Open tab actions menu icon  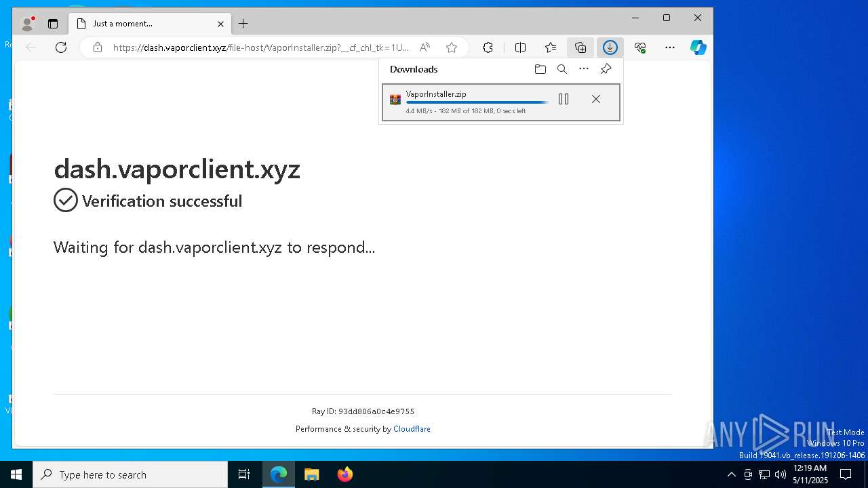tap(53, 24)
